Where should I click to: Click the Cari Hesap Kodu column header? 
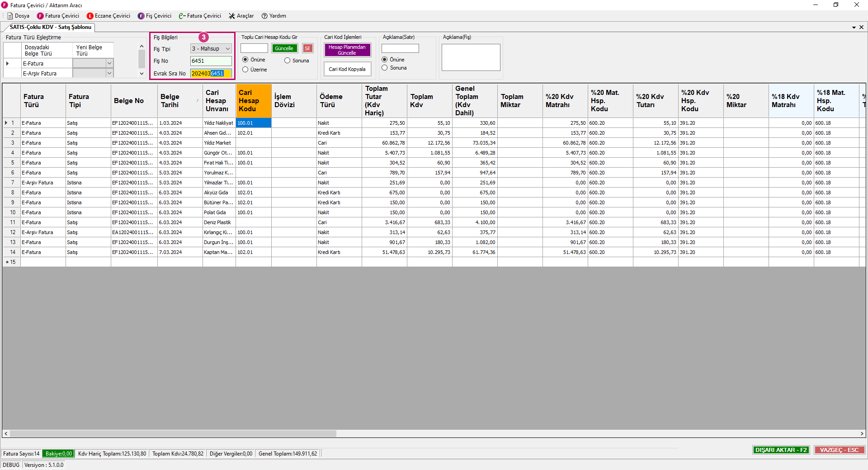(253, 100)
